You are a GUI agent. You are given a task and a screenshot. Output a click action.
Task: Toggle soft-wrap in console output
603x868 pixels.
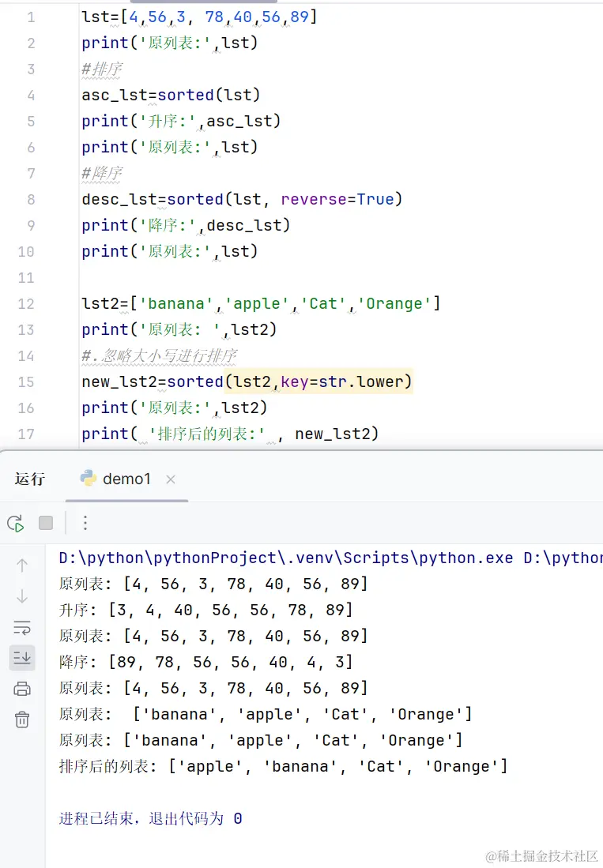point(22,628)
